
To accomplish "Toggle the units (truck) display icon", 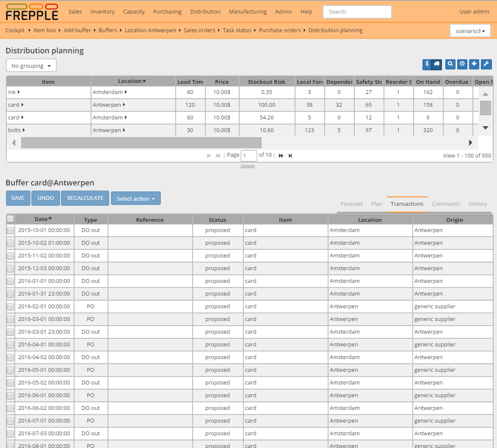I will [438, 64].
